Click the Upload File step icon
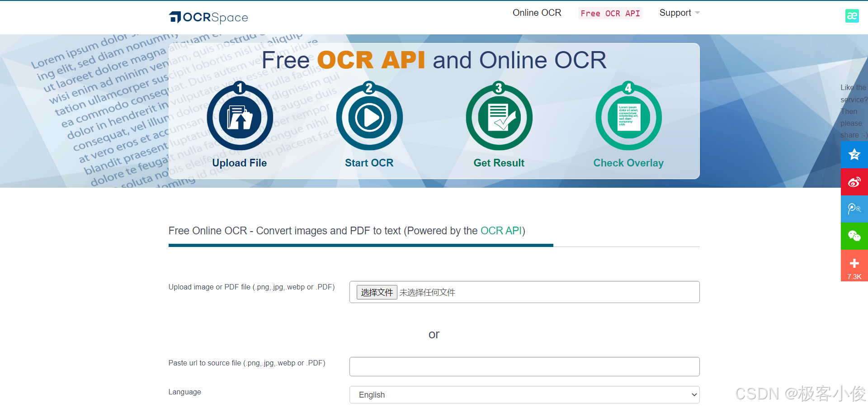This screenshot has width=868, height=408. [240, 117]
